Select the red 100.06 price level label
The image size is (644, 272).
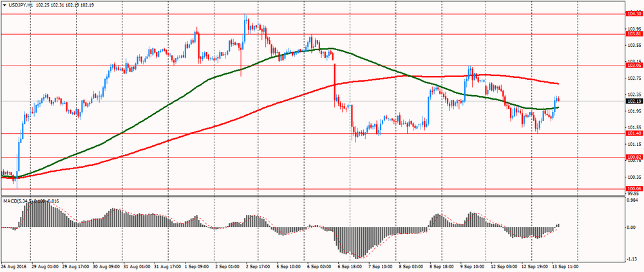[634, 188]
